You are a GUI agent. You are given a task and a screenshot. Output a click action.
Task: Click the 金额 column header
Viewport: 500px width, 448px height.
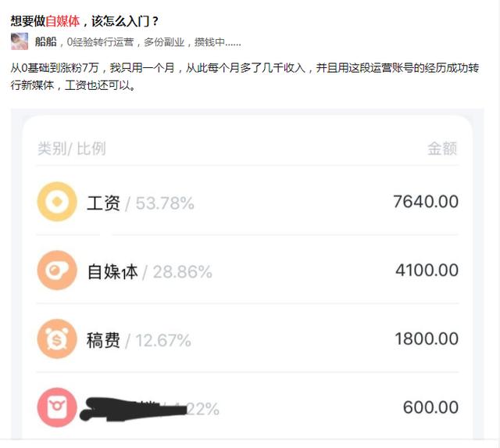pos(442,149)
